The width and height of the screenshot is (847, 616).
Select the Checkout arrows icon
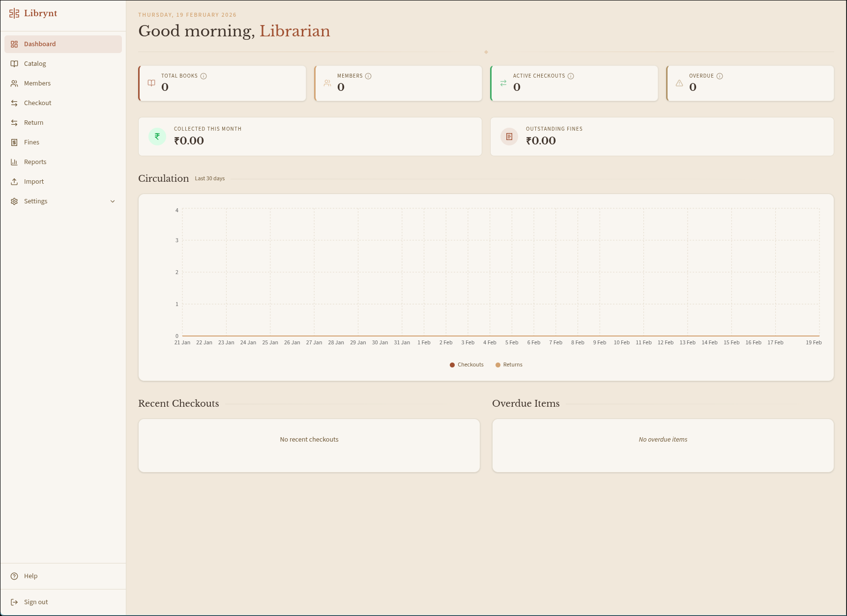click(14, 103)
